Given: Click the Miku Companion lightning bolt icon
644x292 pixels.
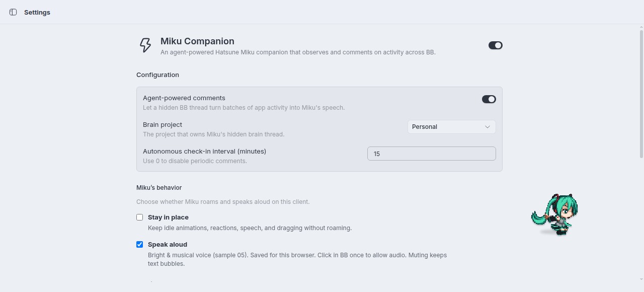Looking at the screenshot, I should (145, 45).
